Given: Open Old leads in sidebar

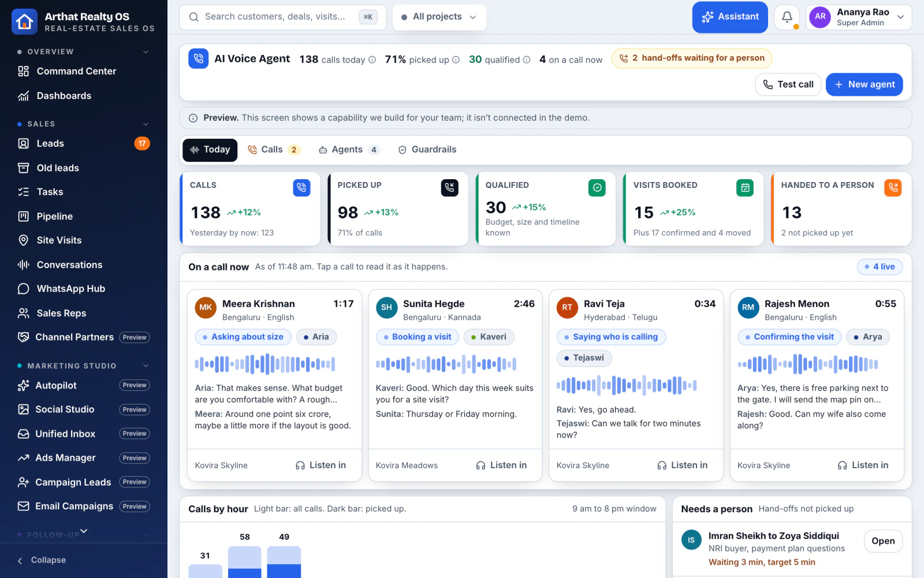Looking at the screenshot, I should (84, 168).
